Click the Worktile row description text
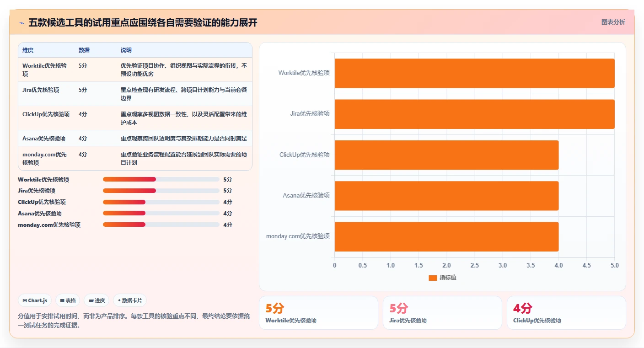Image resolution: width=644 pixels, height=348 pixels. click(184, 70)
